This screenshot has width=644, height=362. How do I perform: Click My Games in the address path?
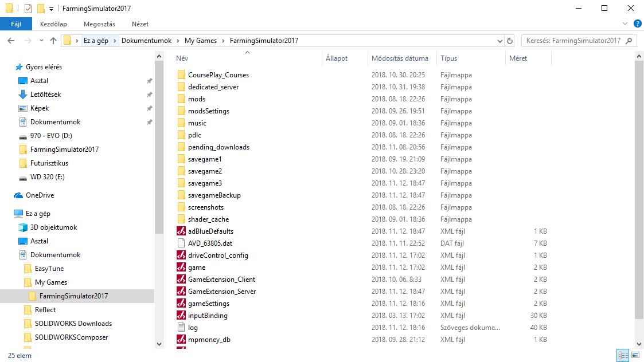[201, 41]
